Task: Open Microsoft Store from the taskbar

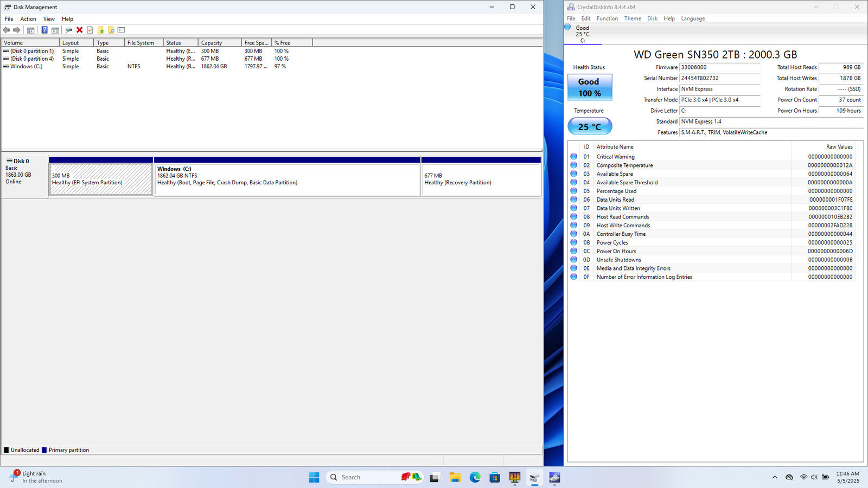Action: point(495,477)
